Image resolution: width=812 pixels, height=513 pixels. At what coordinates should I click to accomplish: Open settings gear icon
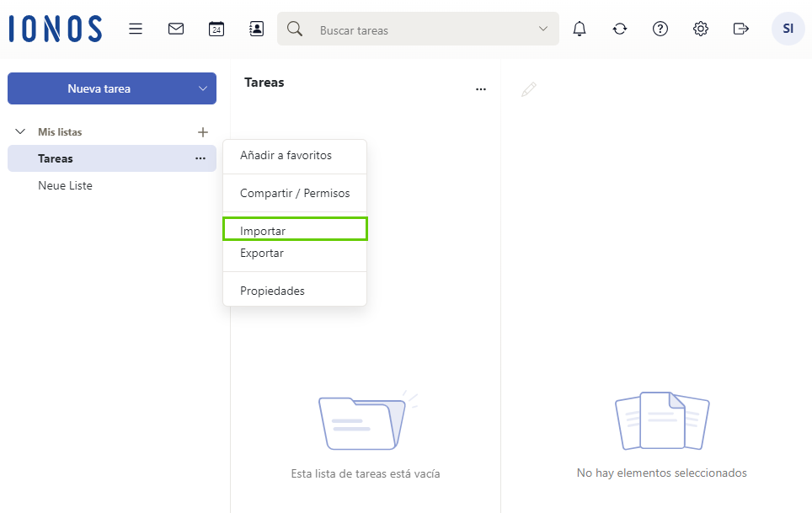click(701, 29)
